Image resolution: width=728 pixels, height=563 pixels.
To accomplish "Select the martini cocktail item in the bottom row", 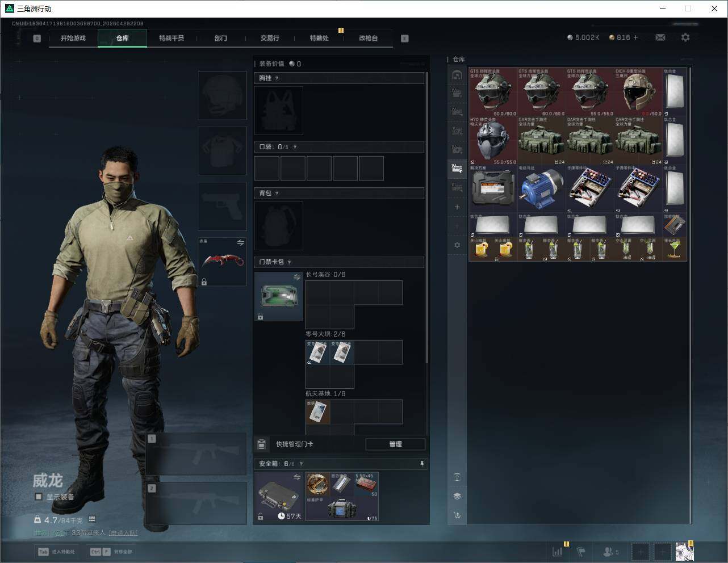I will click(x=675, y=249).
